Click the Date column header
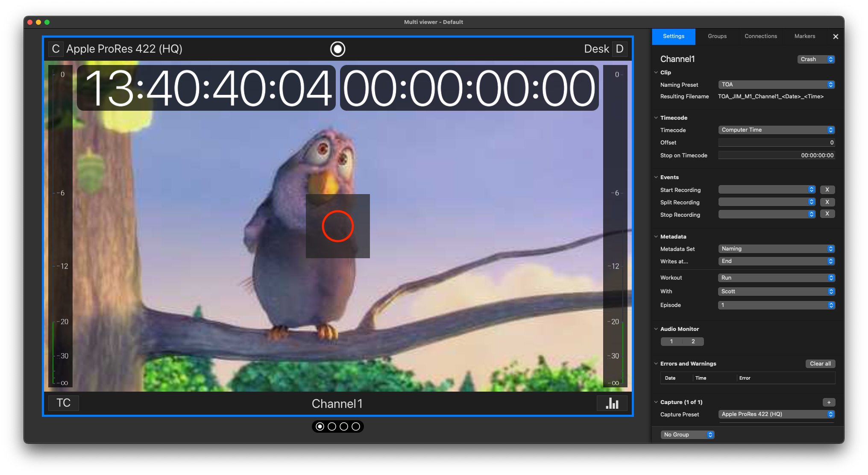The image size is (868, 475). click(670, 378)
